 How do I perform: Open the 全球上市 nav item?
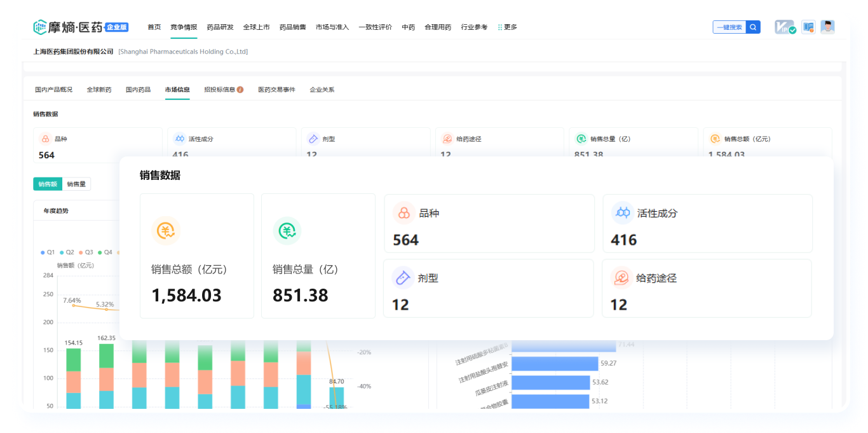click(x=256, y=27)
